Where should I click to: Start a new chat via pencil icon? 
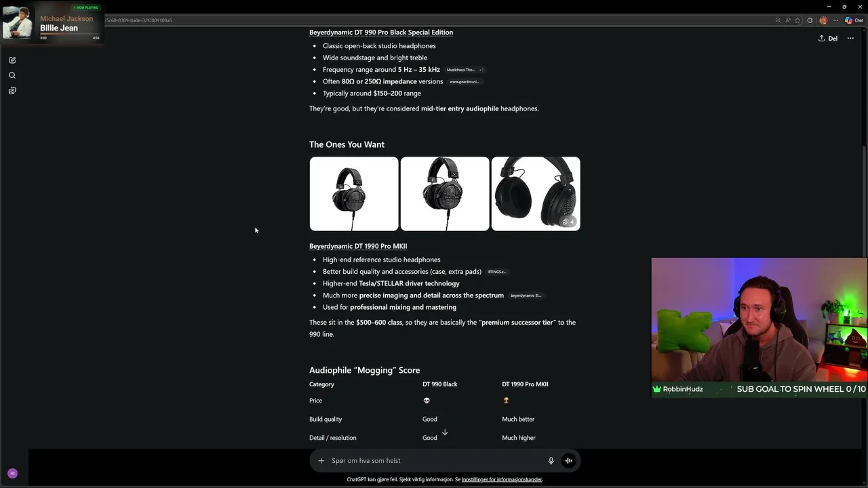(12, 60)
